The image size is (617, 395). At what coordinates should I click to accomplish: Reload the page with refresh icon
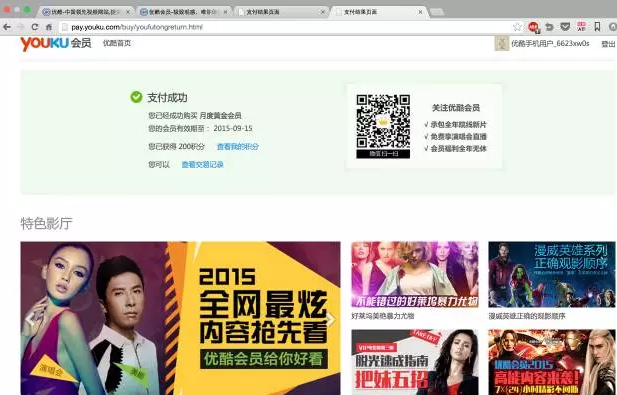[35, 27]
